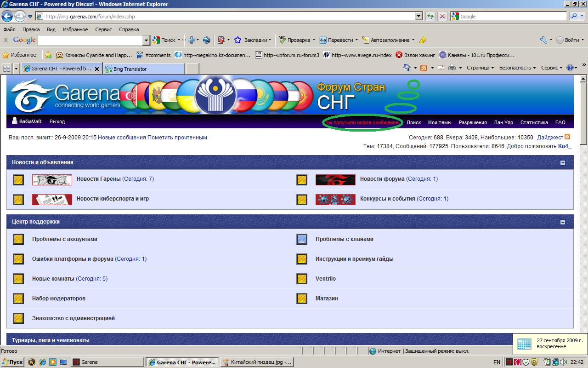This screenshot has height=368, width=588.
Task: Open the Quick Tabs grid icon
Action: (7, 69)
